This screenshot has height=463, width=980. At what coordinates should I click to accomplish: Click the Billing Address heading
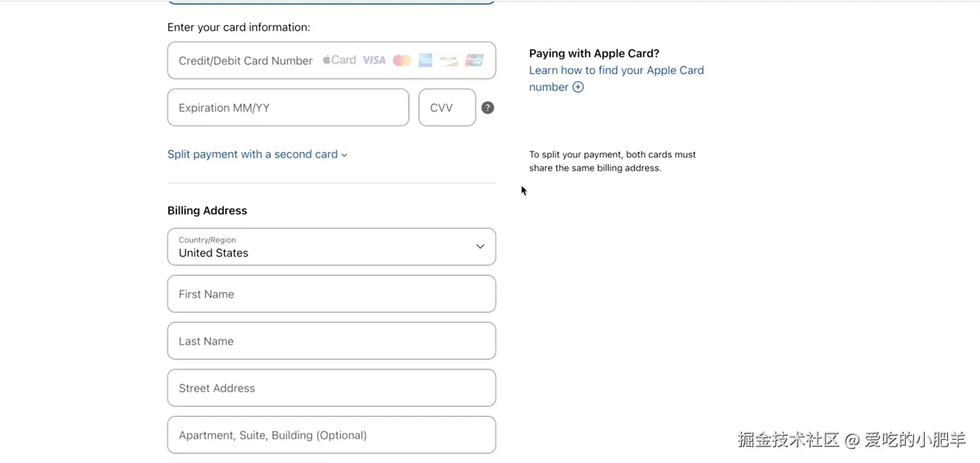[x=207, y=211]
